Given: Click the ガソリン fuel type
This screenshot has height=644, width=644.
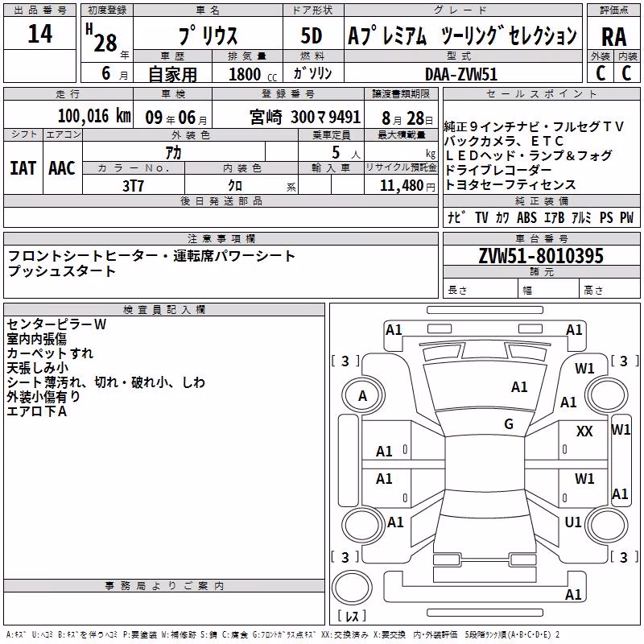Looking at the screenshot, I should [x=312, y=73].
